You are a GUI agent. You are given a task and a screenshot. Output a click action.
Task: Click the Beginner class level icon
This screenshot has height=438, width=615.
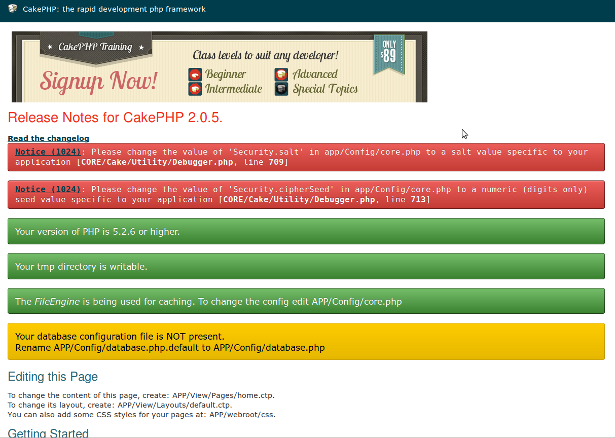195,74
